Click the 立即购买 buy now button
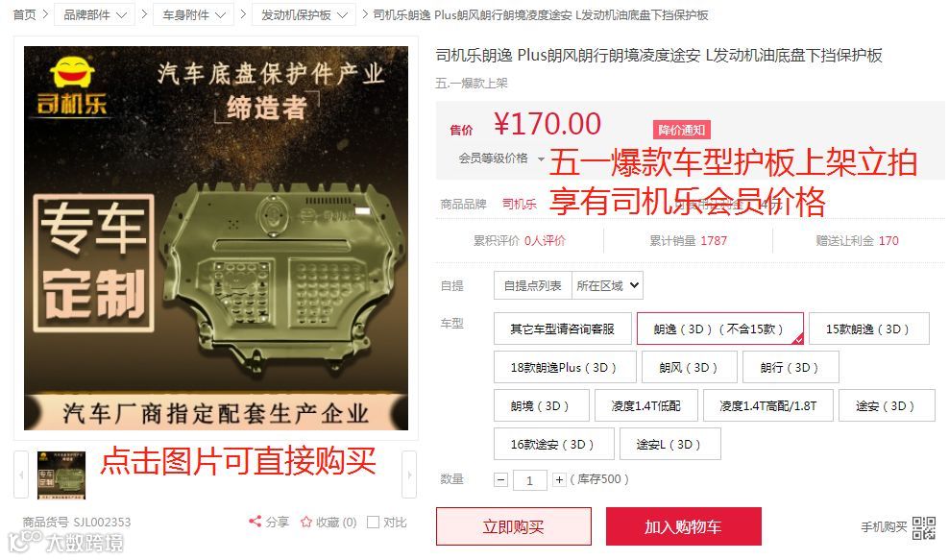 pos(513,526)
